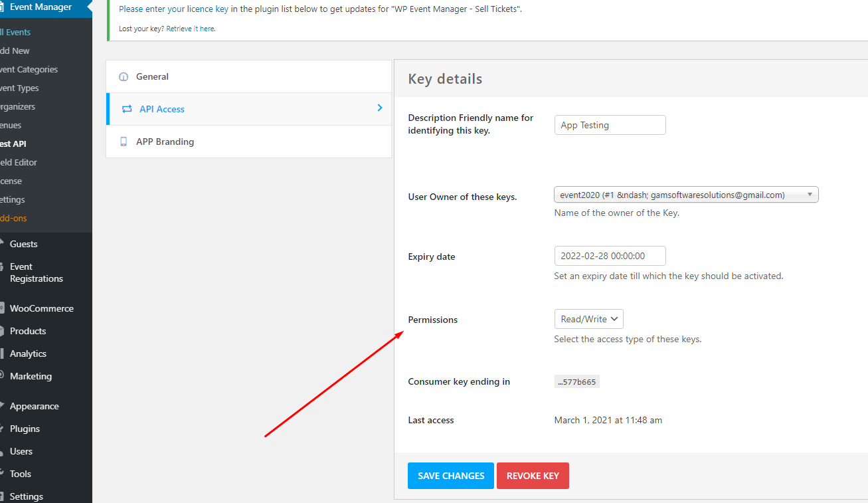Viewport: 868px width, 503px height.
Task: Click the Analytics sidebar icon
Action: [4, 353]
